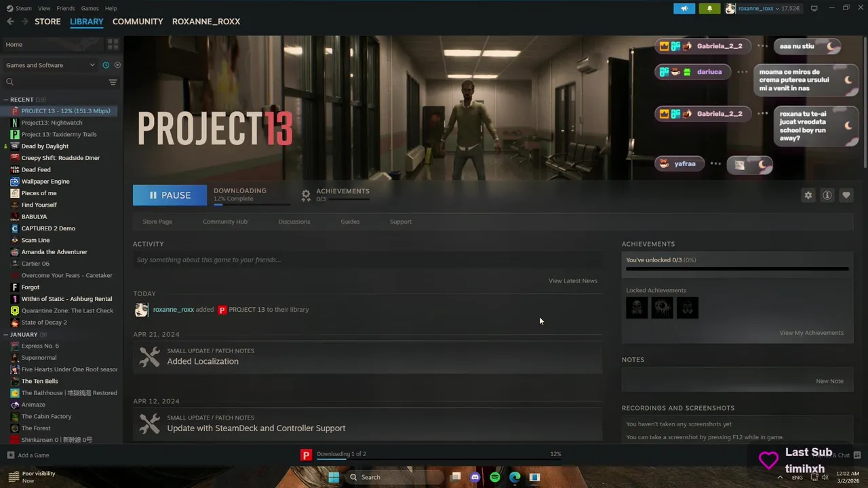
Task: Collapse the JANUARY games section
Action: click(6, 335)
